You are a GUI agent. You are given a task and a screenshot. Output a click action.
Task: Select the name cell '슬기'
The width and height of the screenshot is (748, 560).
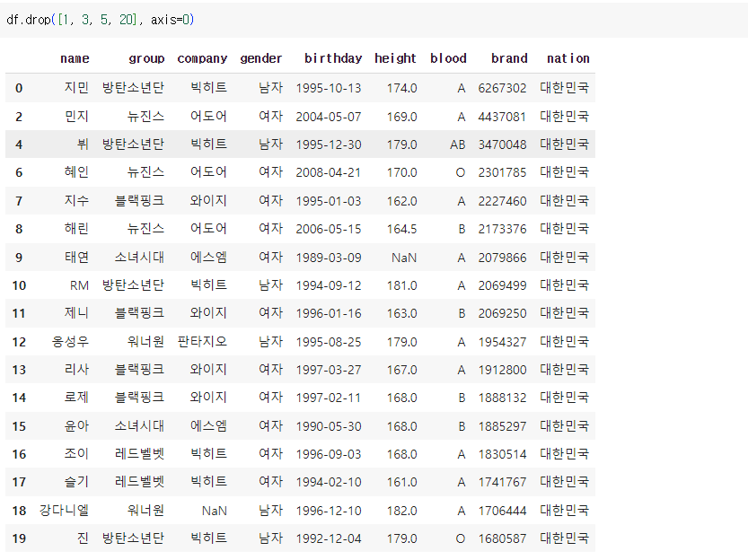click(x=76, y=482)
